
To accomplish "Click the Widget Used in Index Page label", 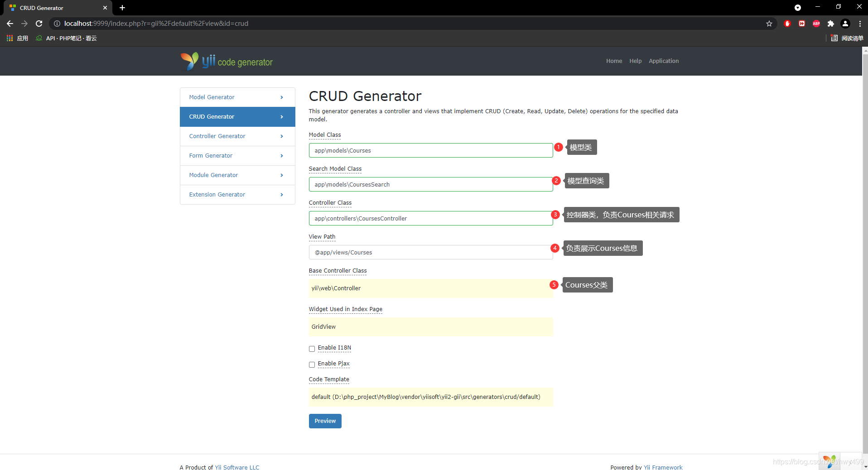I will 346,309.
